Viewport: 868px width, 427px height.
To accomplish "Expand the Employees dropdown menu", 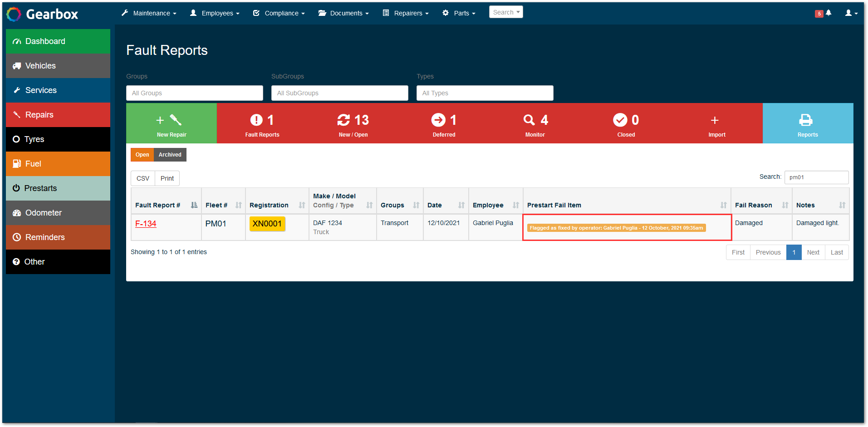I will click(215, 13).
